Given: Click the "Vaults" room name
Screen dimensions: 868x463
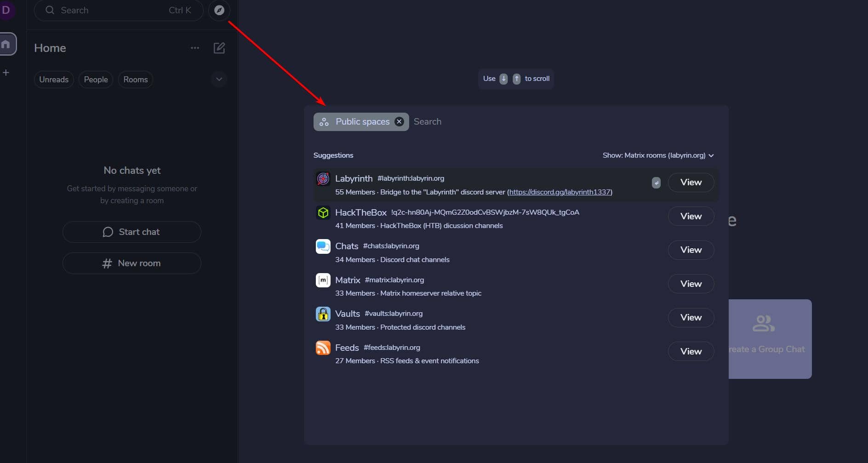Looking at the screenshot, I should 348,314.
